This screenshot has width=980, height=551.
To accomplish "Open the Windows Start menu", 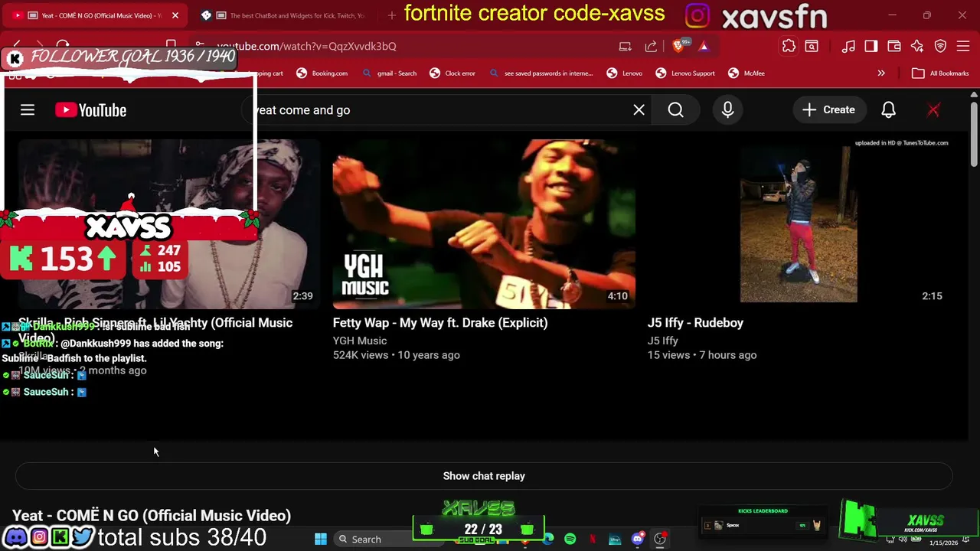I will click(x=321, y=540).
